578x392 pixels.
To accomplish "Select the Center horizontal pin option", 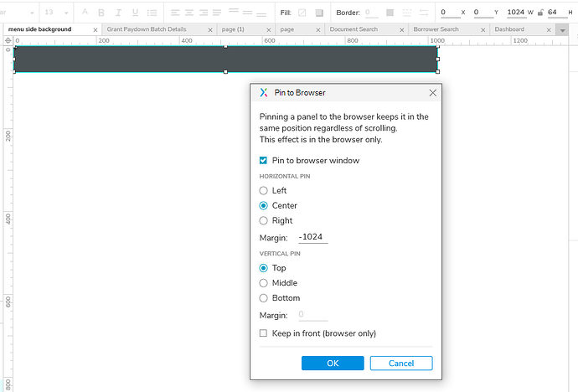I will [263, 205].
